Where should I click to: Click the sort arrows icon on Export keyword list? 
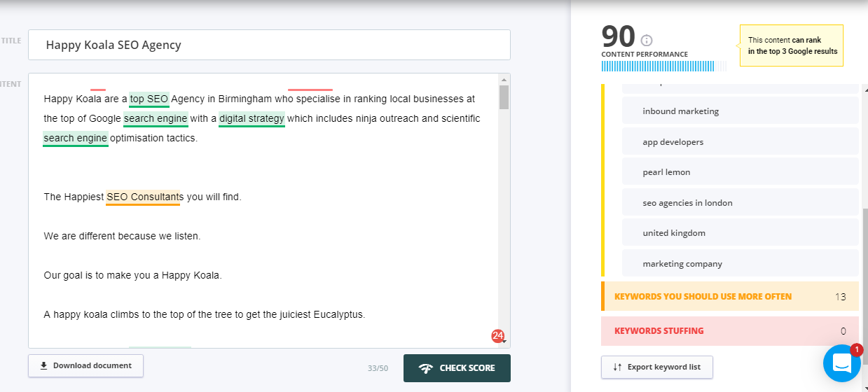(x=617, y=367)
